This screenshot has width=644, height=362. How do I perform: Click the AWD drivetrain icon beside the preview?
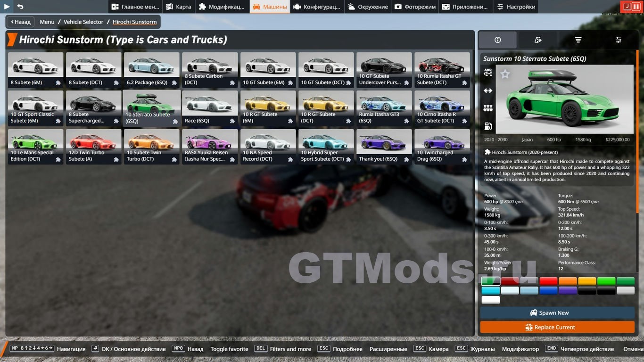[x=488, y=73]
